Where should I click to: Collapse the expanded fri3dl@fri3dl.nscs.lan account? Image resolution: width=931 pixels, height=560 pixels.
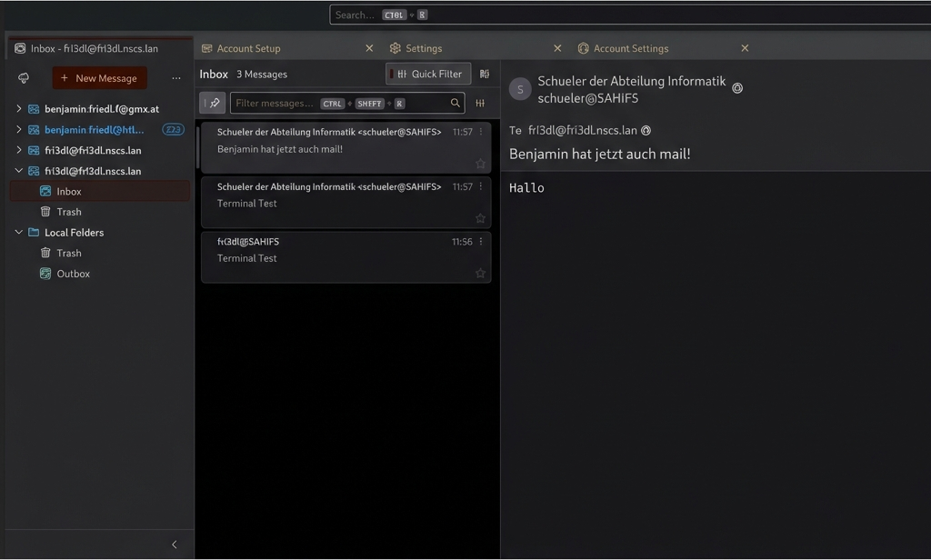18,171
